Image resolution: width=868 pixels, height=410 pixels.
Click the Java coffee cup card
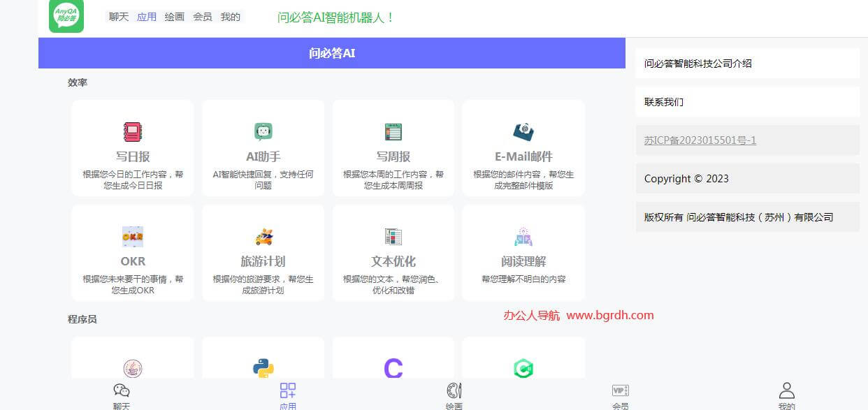tap(132, 367)
